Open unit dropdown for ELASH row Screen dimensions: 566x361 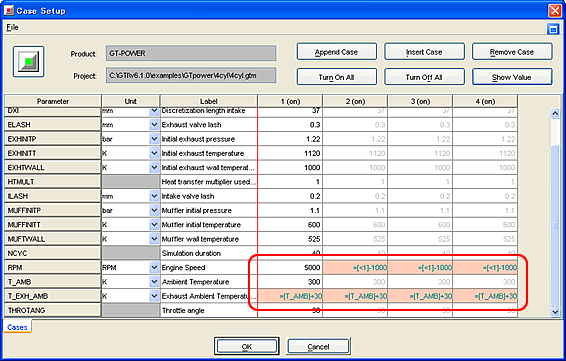154,125
